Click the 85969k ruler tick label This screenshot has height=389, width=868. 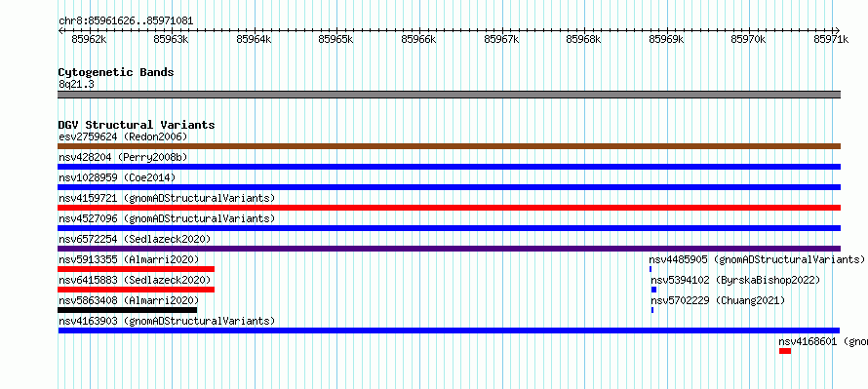(666, 39)
